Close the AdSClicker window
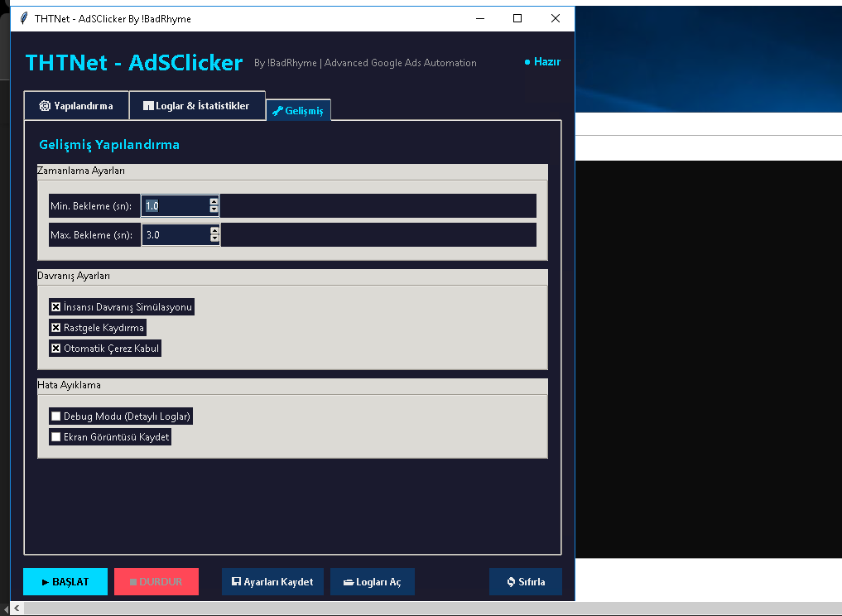842x616 pixels. [556, 18]
